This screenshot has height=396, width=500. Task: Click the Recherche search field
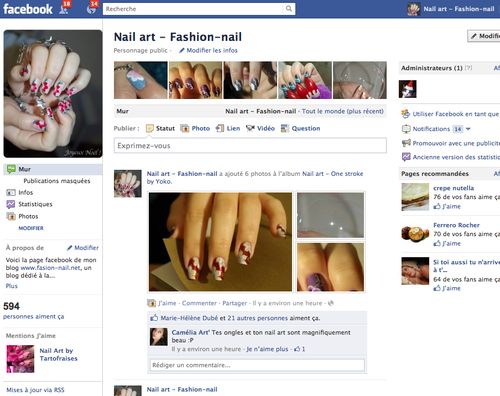click(193, 9)
